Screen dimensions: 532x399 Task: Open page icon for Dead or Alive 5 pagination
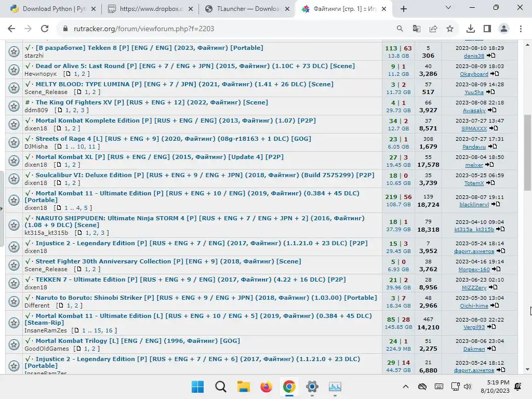coord(68,74)
